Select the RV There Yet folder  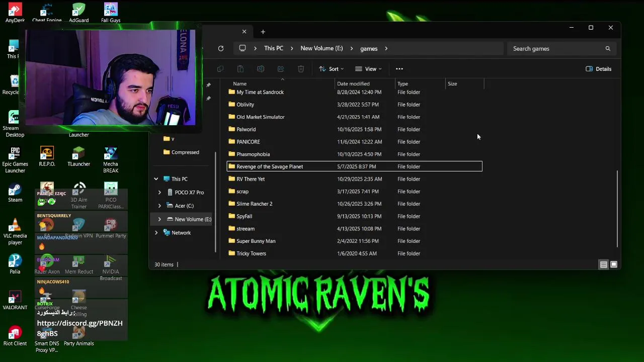click(355, 179)
